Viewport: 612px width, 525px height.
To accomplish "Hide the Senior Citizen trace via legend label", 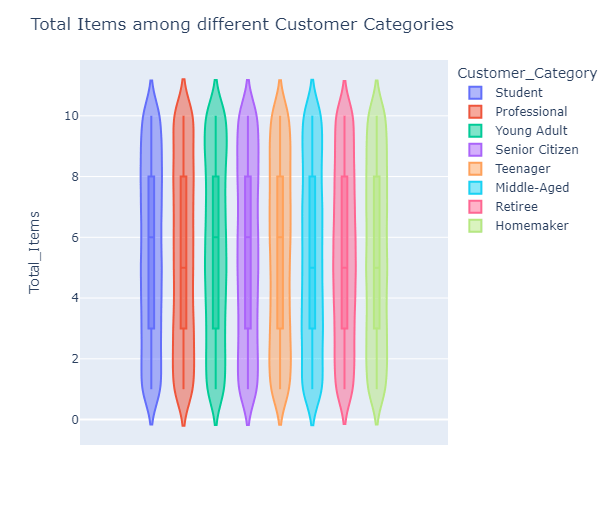I will click(x=536, y=150).
